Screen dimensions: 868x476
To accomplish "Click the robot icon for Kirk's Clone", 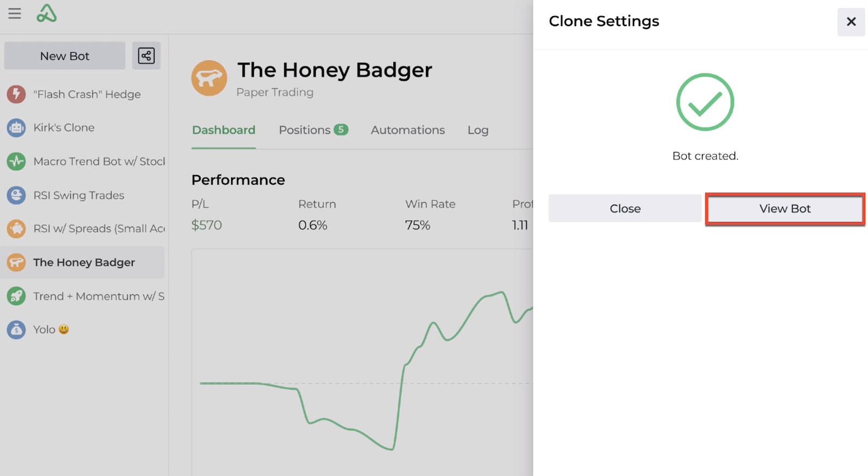I will tap(16, 128).
